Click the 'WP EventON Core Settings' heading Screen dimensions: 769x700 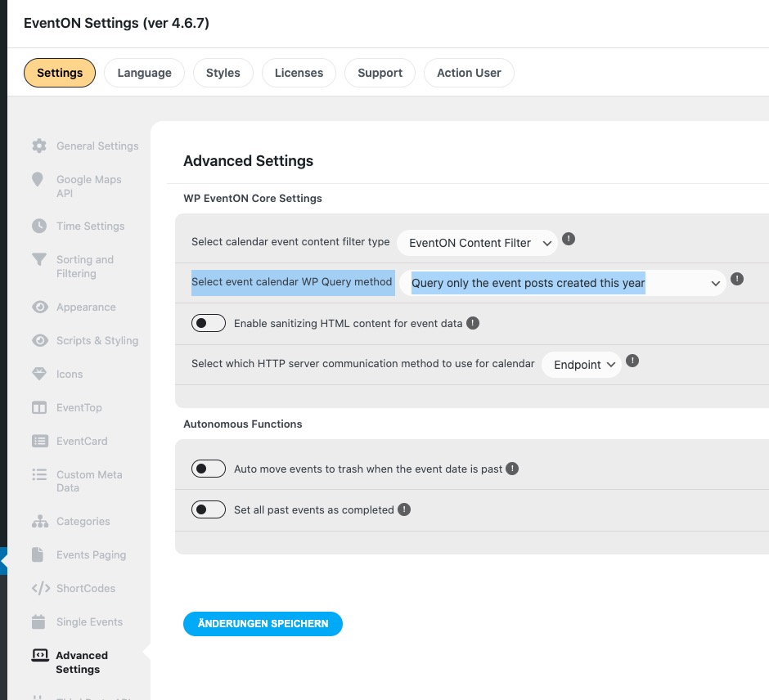click(253, 198)
